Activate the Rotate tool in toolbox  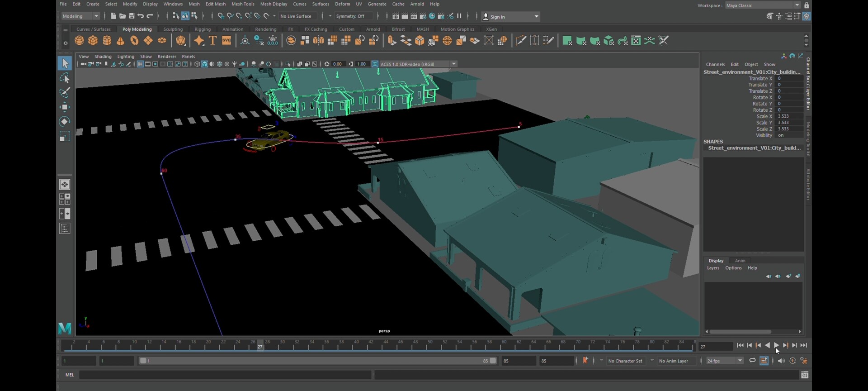[65, 122]
